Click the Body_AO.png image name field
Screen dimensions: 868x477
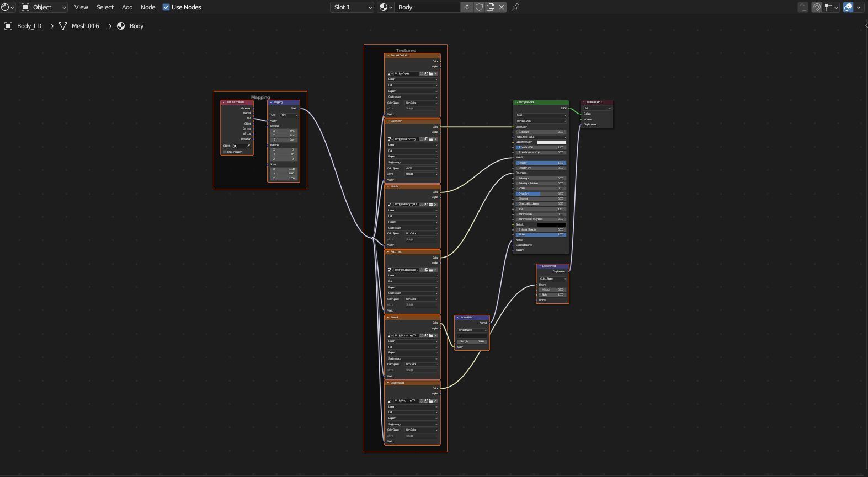click(406, 73)
